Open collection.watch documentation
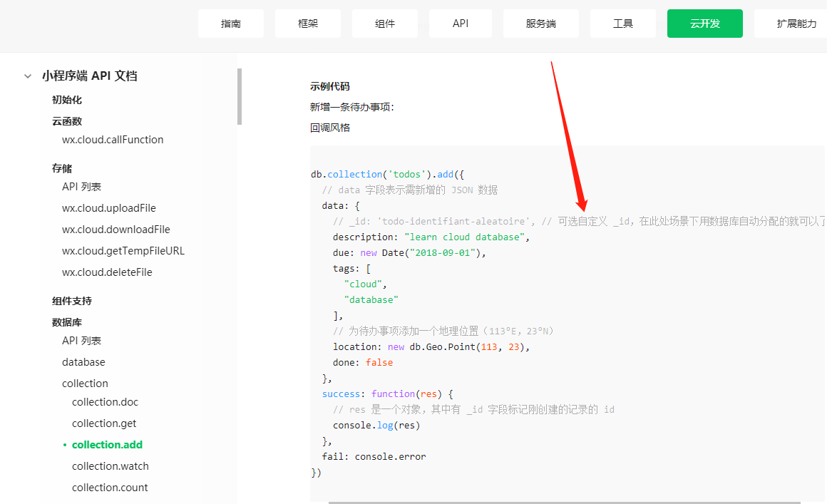Image resolution: width=827 pixels, height=504 pixels. pos(111,466)
